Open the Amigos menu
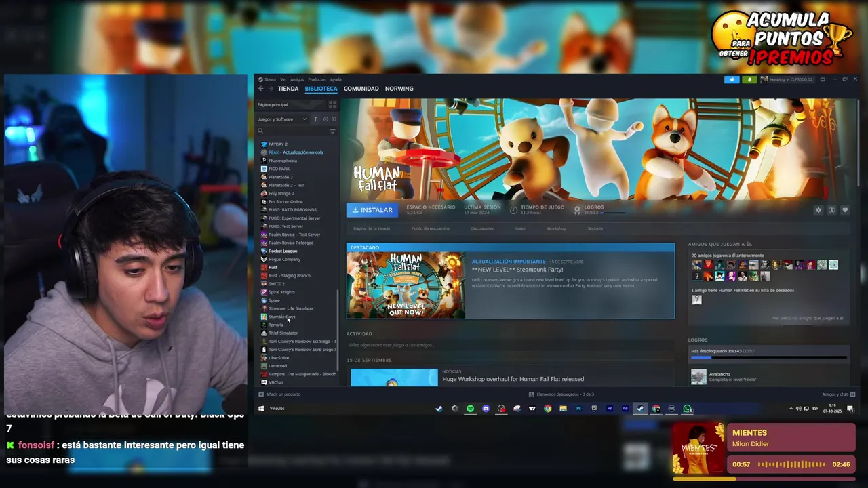868x488 pixels. [x=297, y=79]
